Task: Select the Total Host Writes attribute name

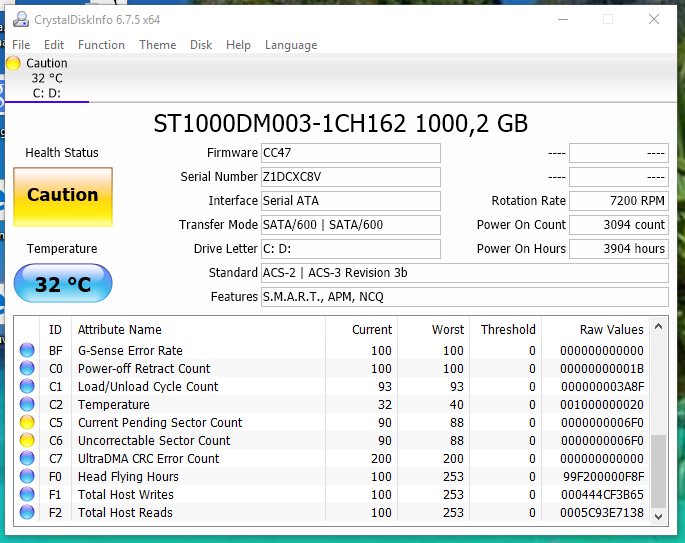Action: click(126, 494)
